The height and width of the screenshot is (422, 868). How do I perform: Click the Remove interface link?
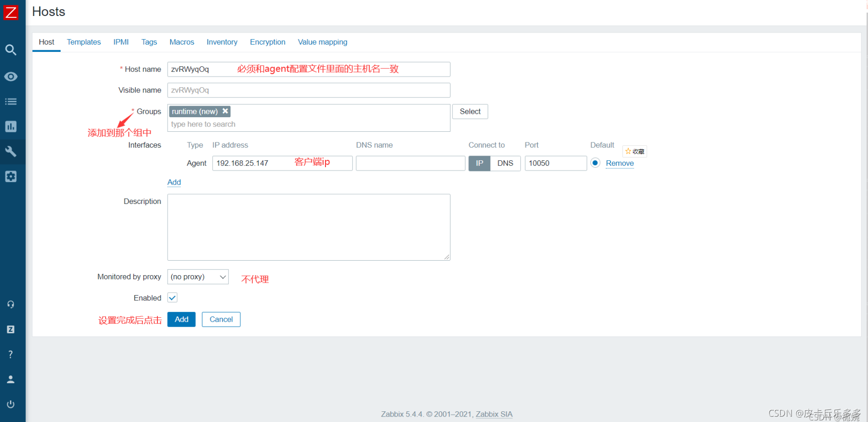tap(620, 163)
